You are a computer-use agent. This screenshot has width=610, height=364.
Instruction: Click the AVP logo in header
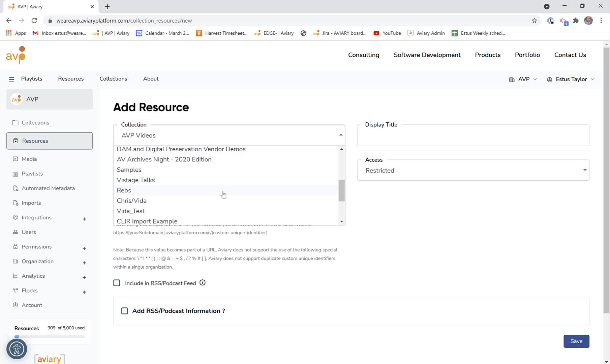tap(16, 55)
